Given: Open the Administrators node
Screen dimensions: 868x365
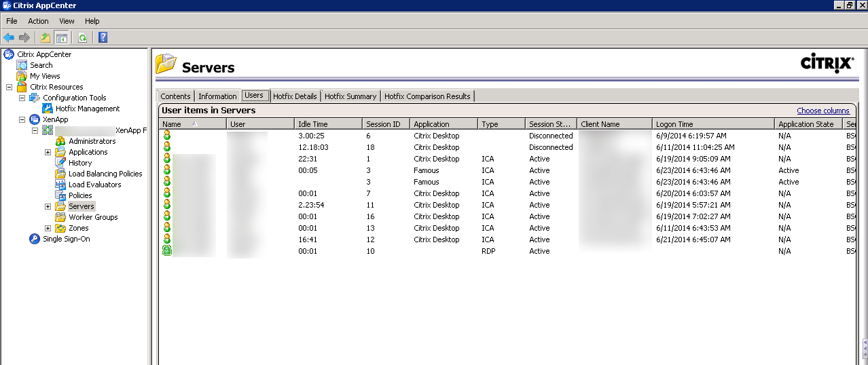Looking at the screenshot, I should [92, 141].
